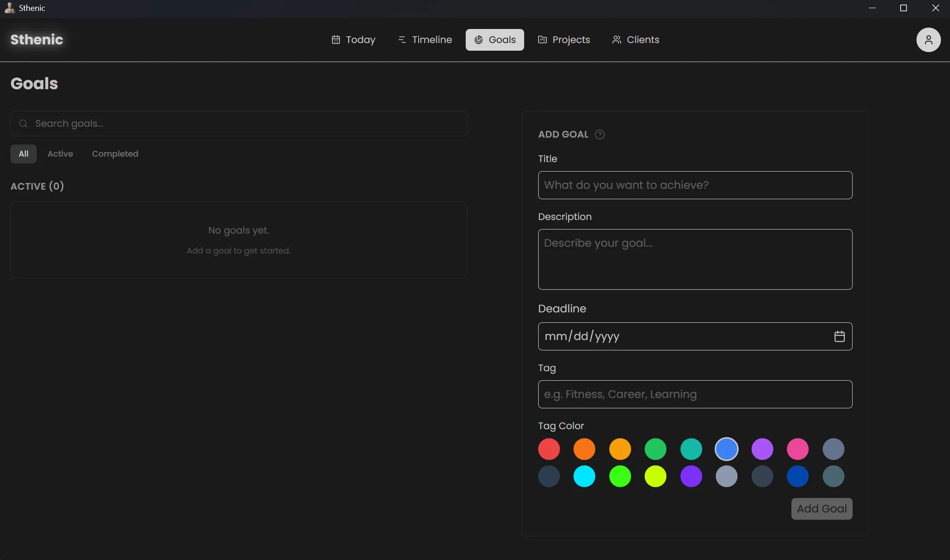950x560 pixels.
Task: Select the selected blue tag color
Action: pyautogui.click(x=727, y=449)
